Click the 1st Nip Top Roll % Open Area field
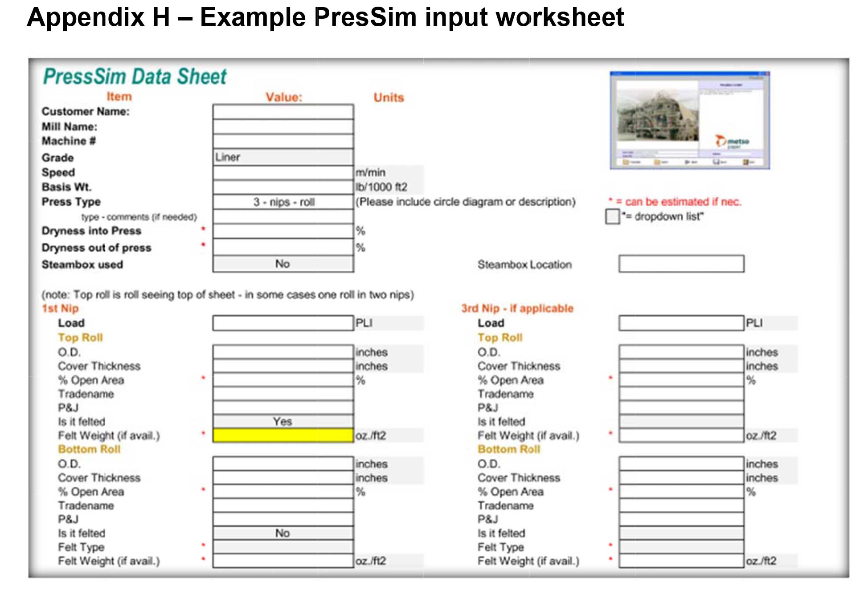Screen dimensions: 868x602 283,380
